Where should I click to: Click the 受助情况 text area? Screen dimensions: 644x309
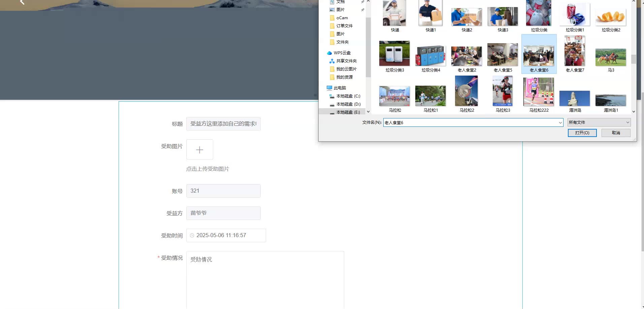[265, 280]
